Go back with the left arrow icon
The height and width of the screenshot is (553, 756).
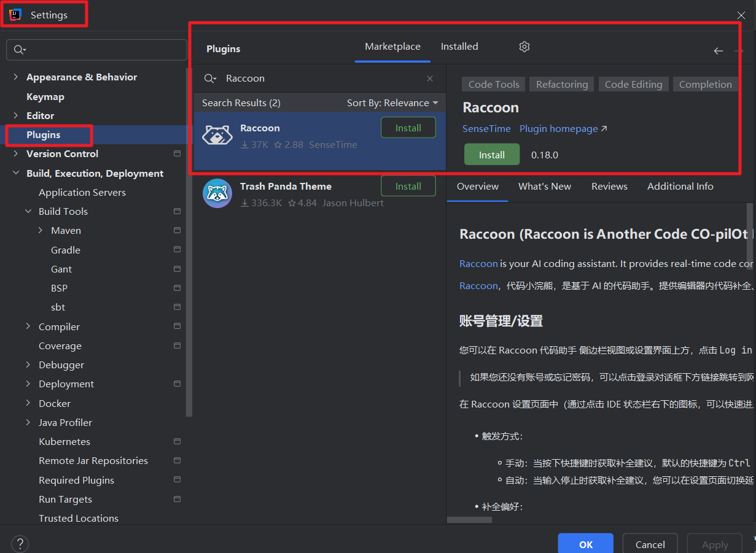tap(718, 51)
